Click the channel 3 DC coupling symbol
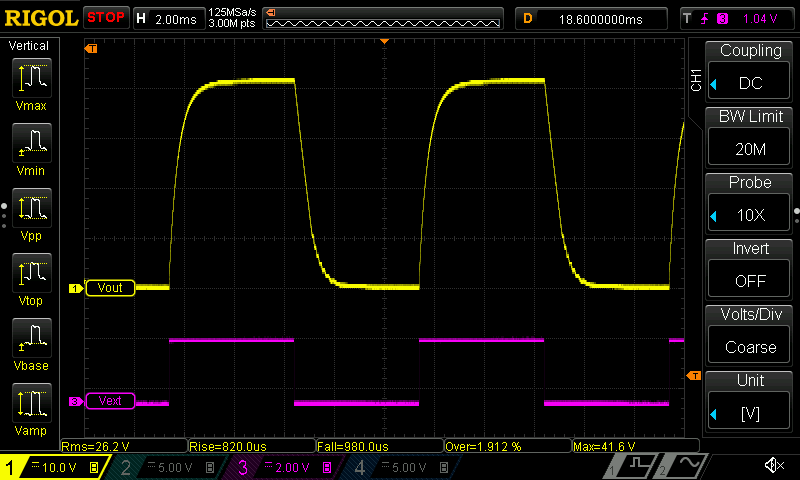 268,464
